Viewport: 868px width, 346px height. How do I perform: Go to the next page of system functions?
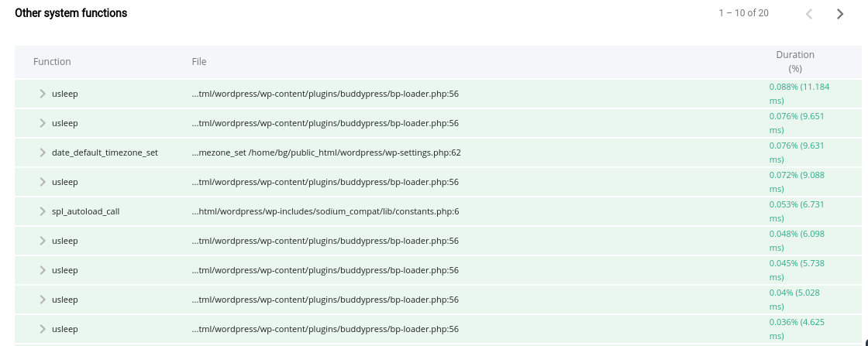pos(840,14)
